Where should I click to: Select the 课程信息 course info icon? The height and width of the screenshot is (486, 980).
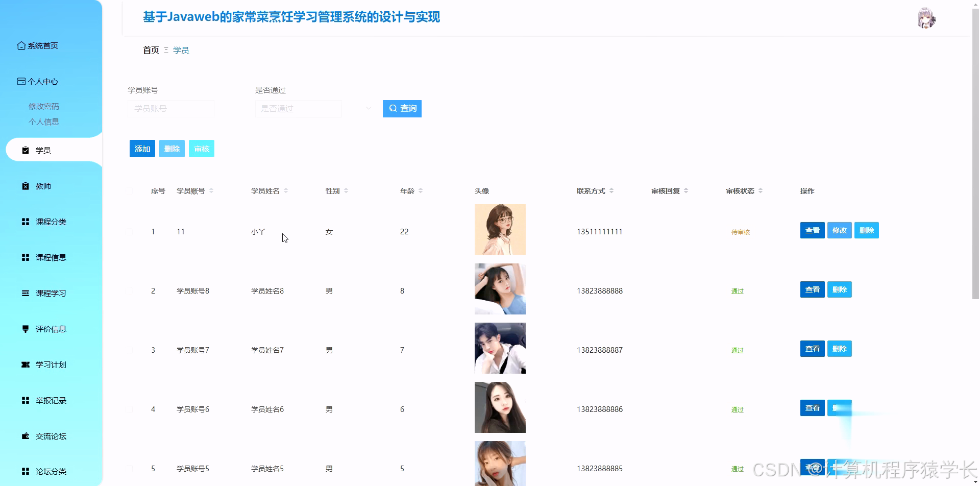(x=25, y=257)
